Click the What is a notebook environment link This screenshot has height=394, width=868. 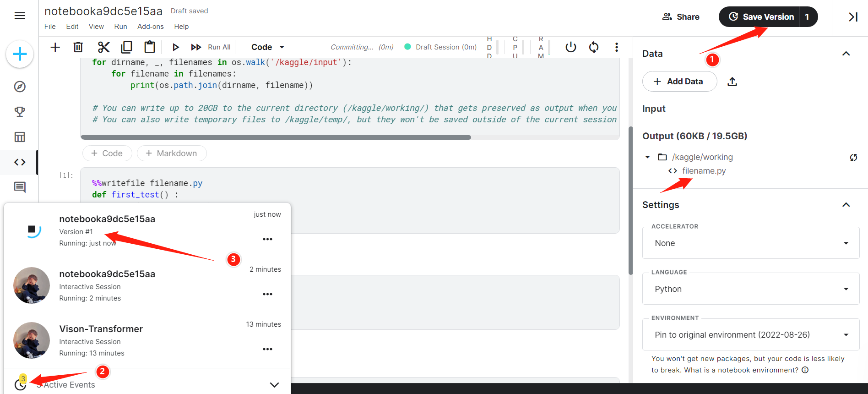tap(741, 370)
